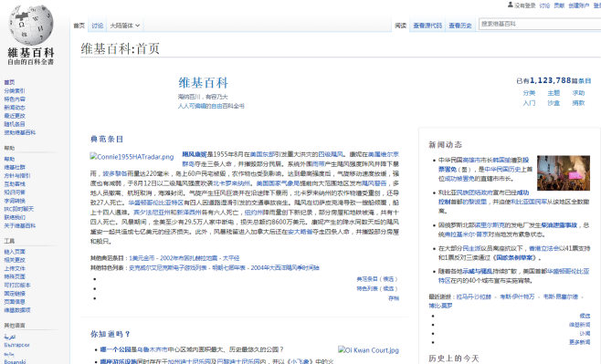Open IRC即时聊天 in the sidebar
Screen dimensions: 601x364
pos(19,209)
